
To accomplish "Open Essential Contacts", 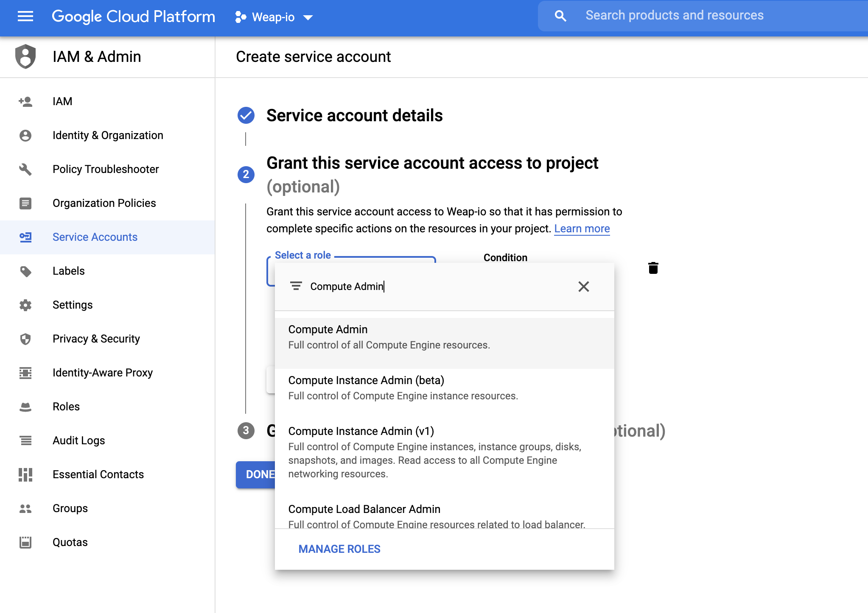I will [107, 474].
